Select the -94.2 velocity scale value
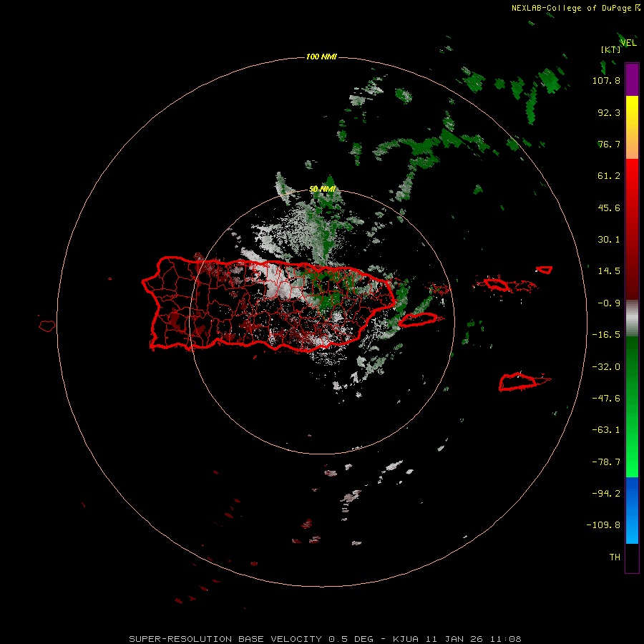Screen dimensions: 644x644 (x=606, y=494)
